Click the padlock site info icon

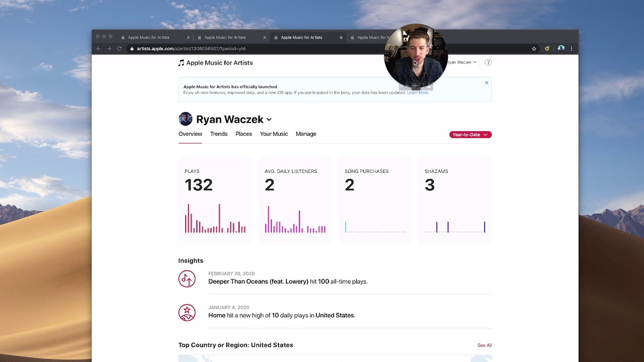[x=132, y=49]
